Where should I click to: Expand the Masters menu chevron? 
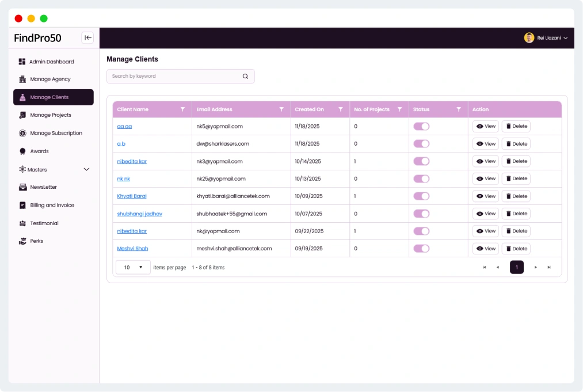87,169
